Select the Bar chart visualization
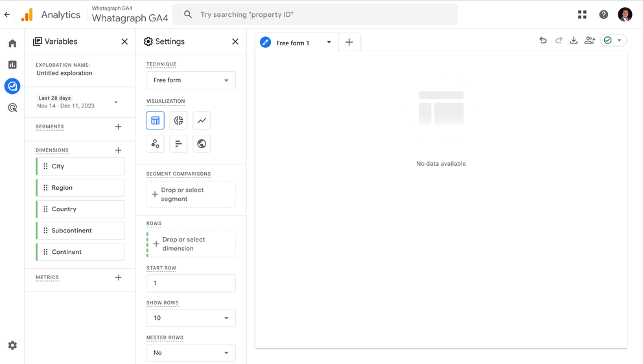643x364 pixels. pos(178,144)
